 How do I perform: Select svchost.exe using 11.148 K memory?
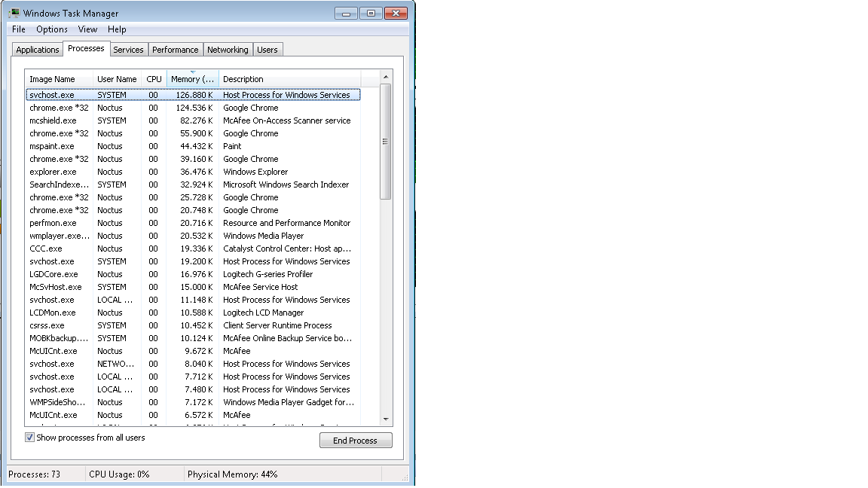pos(193,300)
